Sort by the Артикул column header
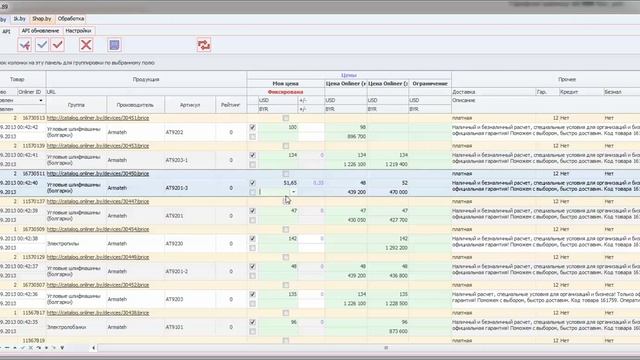Image resolution: width=640 pixels, height=360 pixels. click(x=190, y=105)
